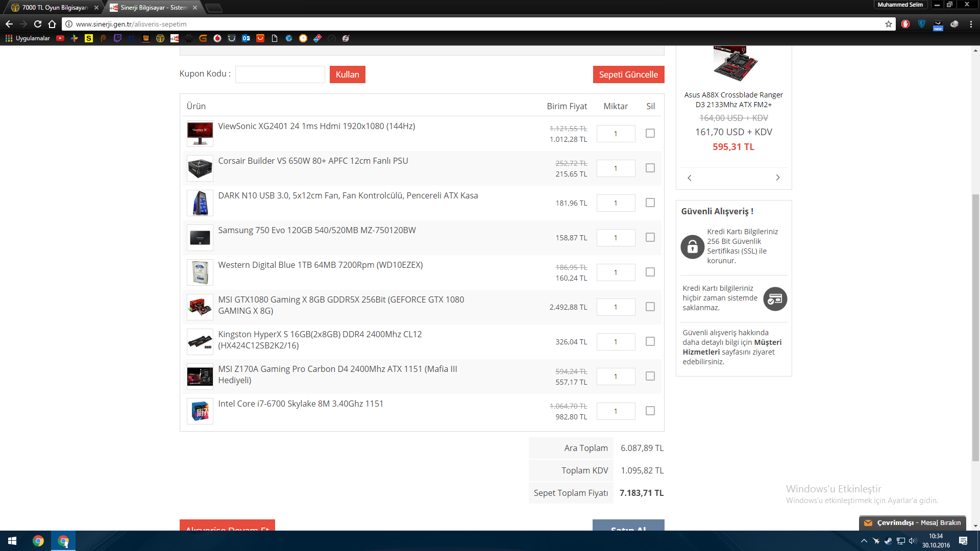
Task: Show the previous recommended product with left chevron
Action: [690, 178]
